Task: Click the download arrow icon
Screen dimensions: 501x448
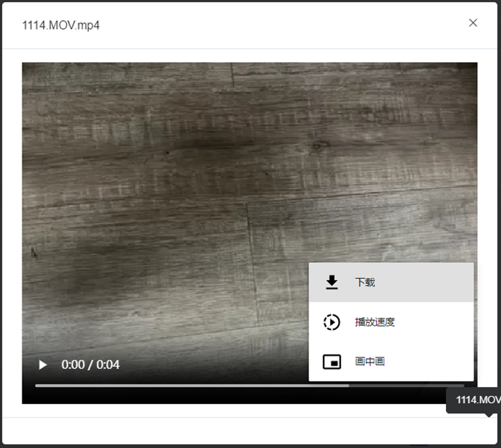Action: tap(332, 282)
